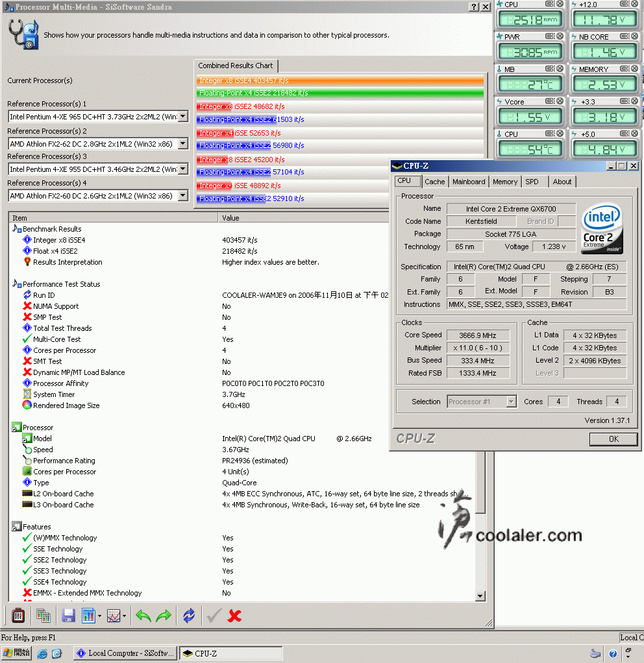Switch to CPU-Z taskbar button

click(x=230, y=653)
